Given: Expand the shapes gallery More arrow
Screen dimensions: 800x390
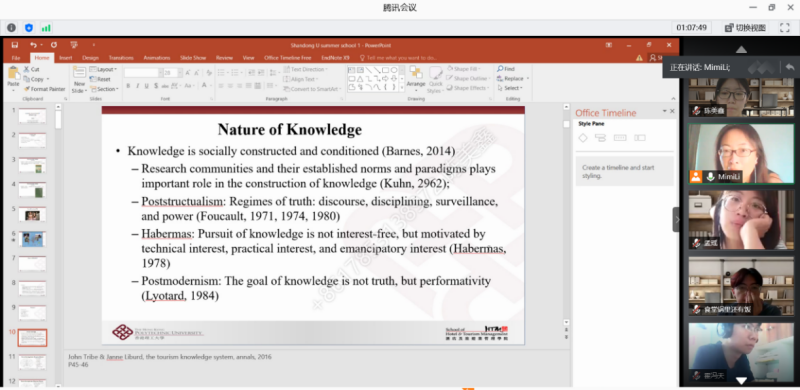Looking at the screenshot, I should 402,88.
